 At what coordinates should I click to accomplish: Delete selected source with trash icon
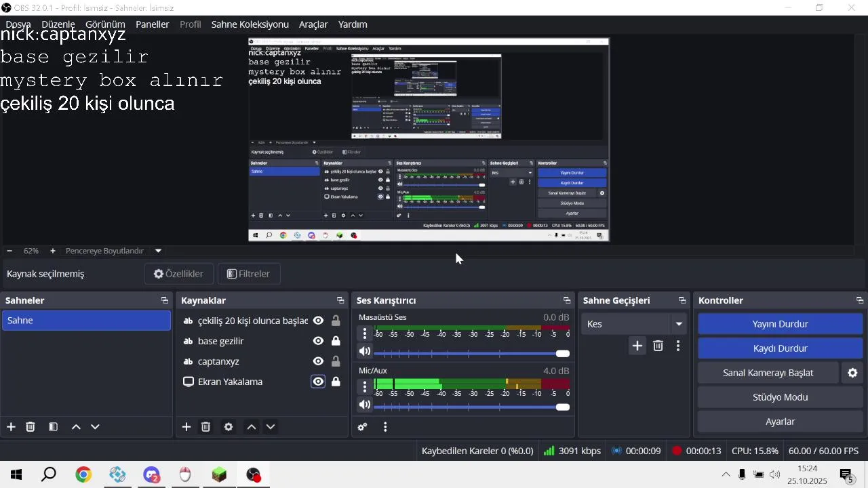(206, 427)
